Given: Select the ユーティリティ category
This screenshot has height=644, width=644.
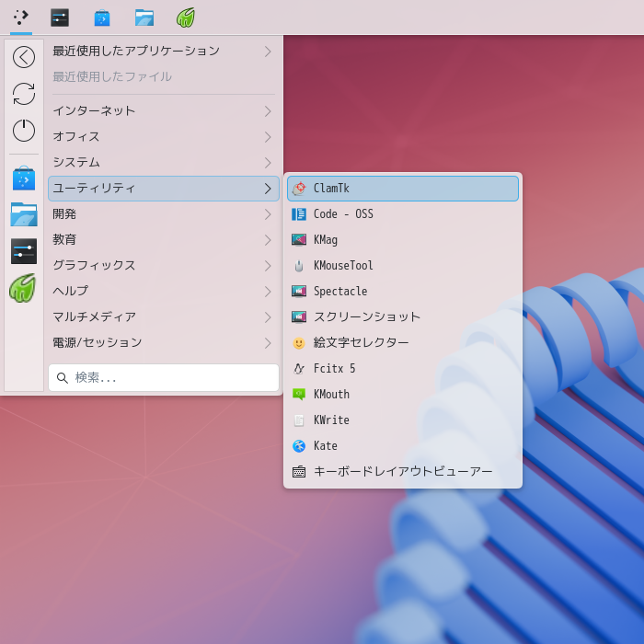Looking at the screenshot, I should [164, 189].
